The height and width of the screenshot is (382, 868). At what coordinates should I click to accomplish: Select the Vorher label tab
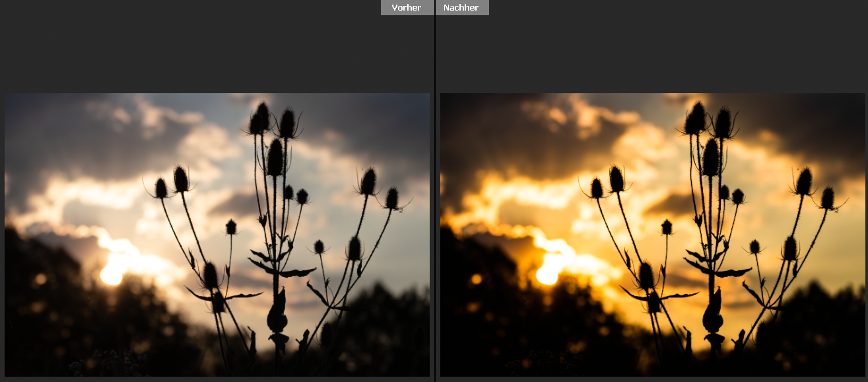[407, 7]
